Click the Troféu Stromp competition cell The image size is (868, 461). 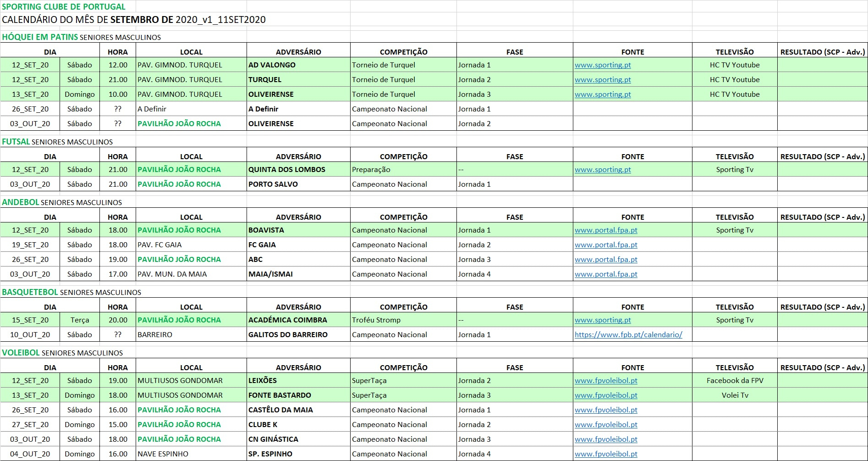coord(403,320)
